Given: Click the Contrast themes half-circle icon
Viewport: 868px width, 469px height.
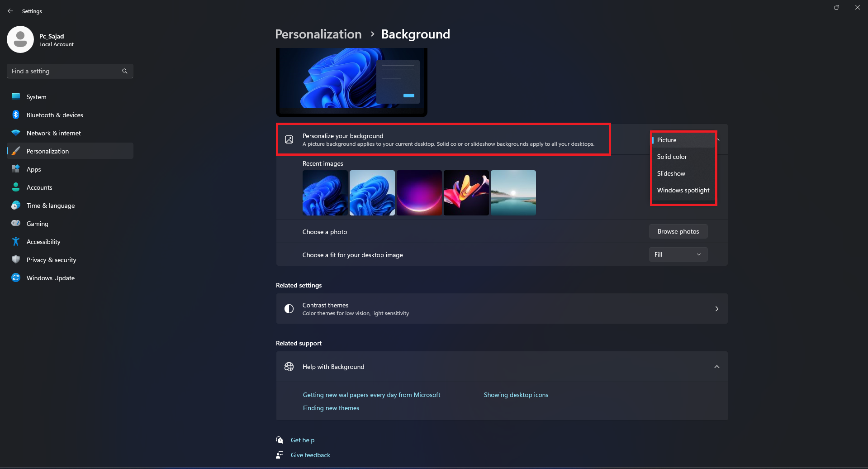Looking at the screenshot, I should coord(289,309).
